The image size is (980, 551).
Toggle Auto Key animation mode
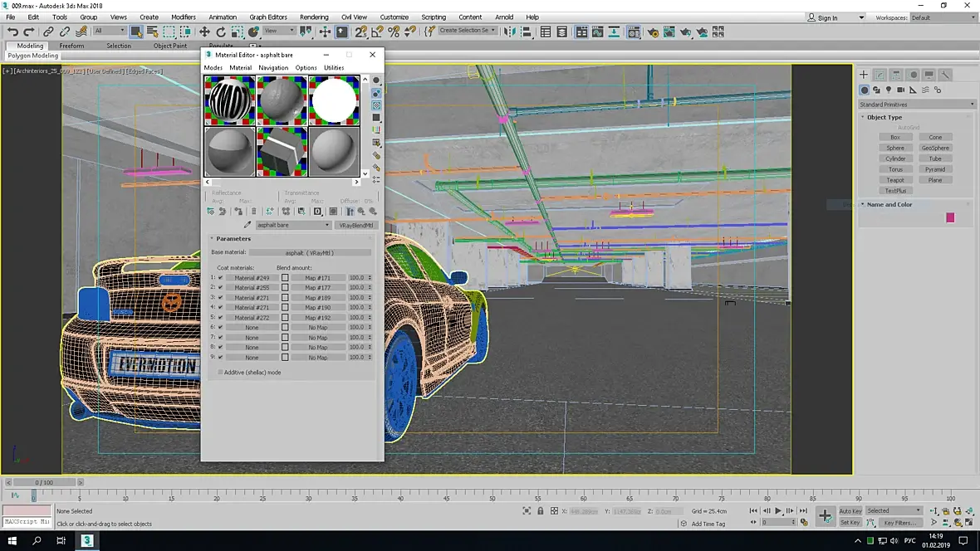point(850,511)
